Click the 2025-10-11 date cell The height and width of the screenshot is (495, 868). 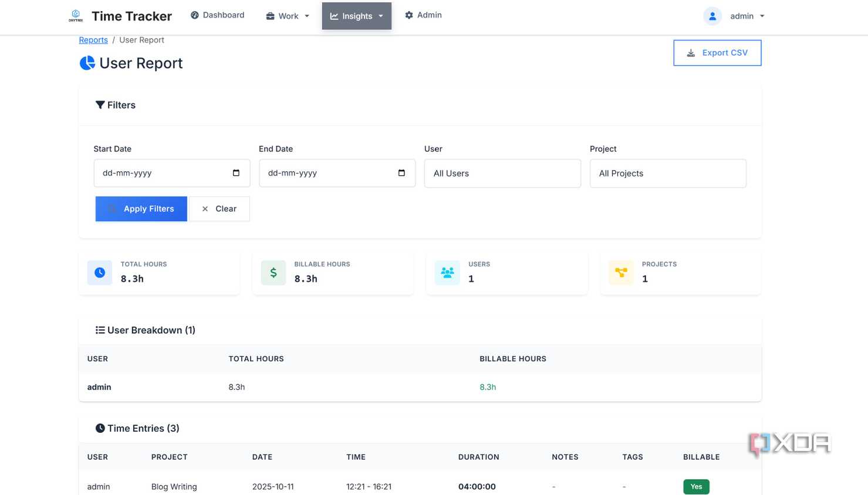(x=273, y=487)
